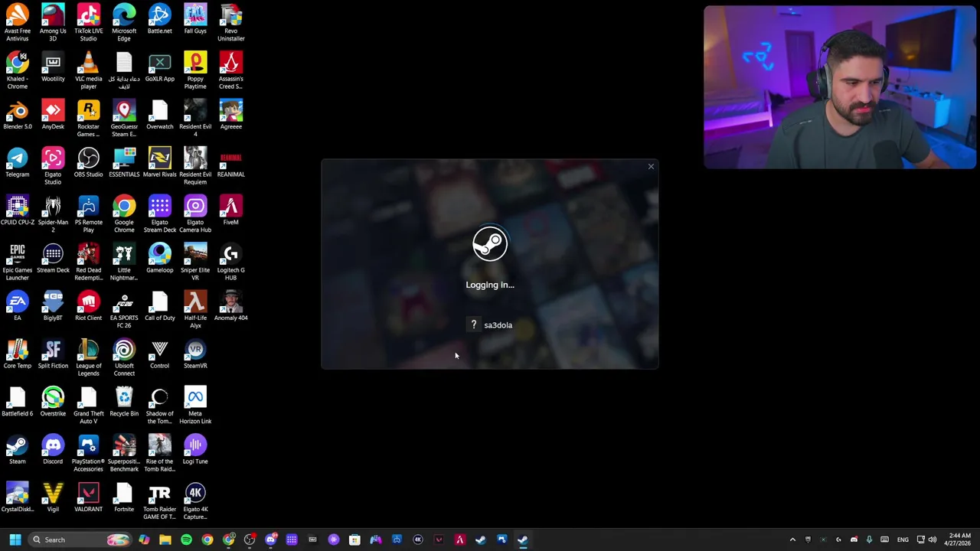Click the Grand Theft Auto V desktop icon
Viewport: 980px width, 551px height.
(x=88, y=406)
